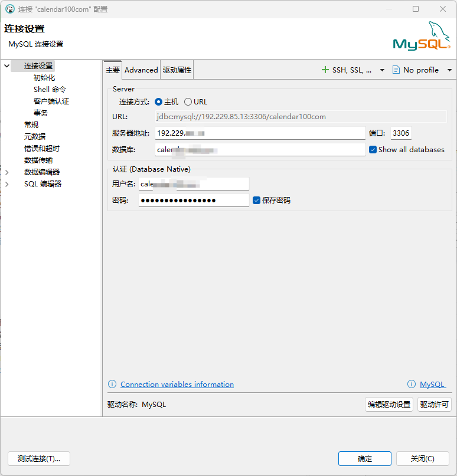Screen dimensions: 457x476
Task: Open the SSH, SSL dropdown arrow
Action: pos(382,70)
